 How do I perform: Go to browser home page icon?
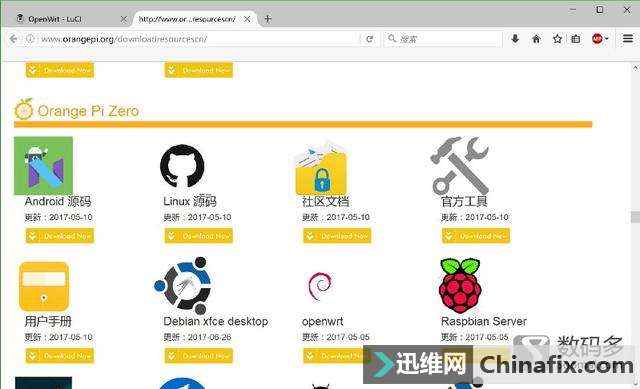(536, 39)
